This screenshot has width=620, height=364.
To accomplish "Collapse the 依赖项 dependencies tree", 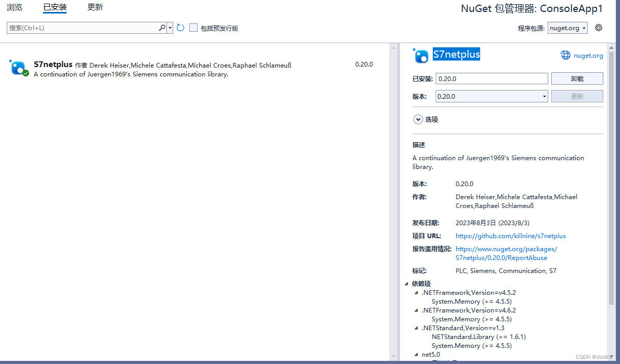I will coord(406,284).
